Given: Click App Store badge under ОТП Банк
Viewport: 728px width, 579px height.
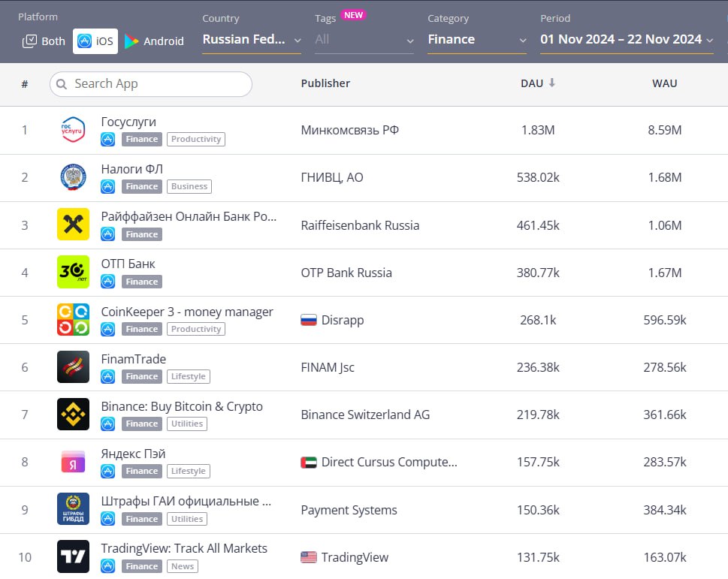Looking at the screenshot, I should pos(107,282).
